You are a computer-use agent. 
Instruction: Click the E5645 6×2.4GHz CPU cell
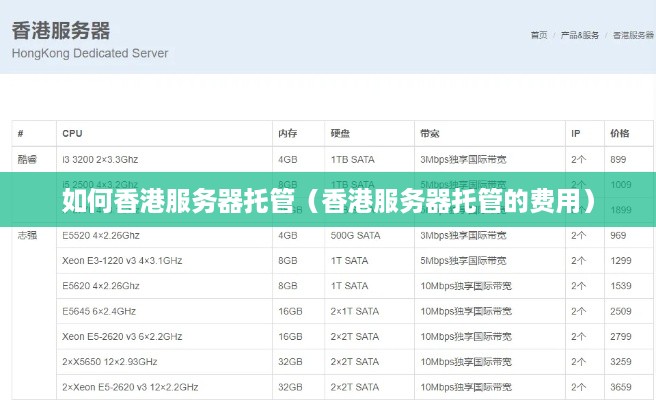[x=99, y=311]
